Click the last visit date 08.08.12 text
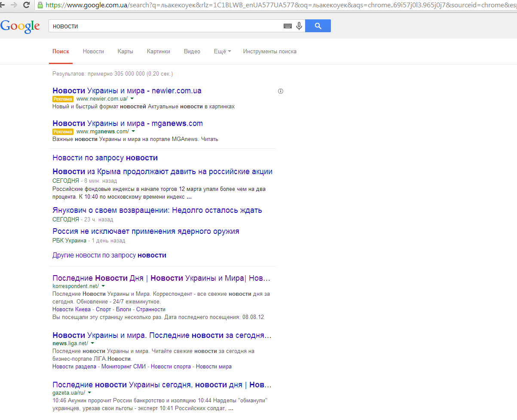Image resolution: width=517 pixels, height=420 pixels. click(253, 317)
